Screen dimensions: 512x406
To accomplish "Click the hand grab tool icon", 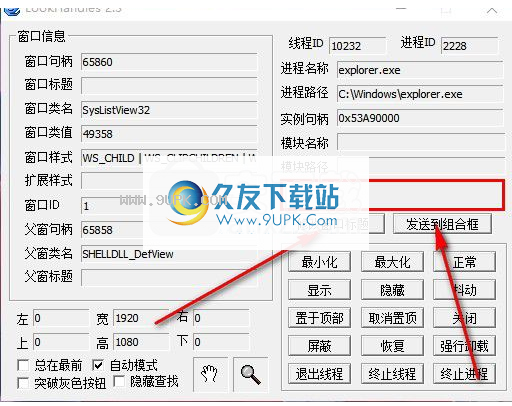I will tap(210, 374).
